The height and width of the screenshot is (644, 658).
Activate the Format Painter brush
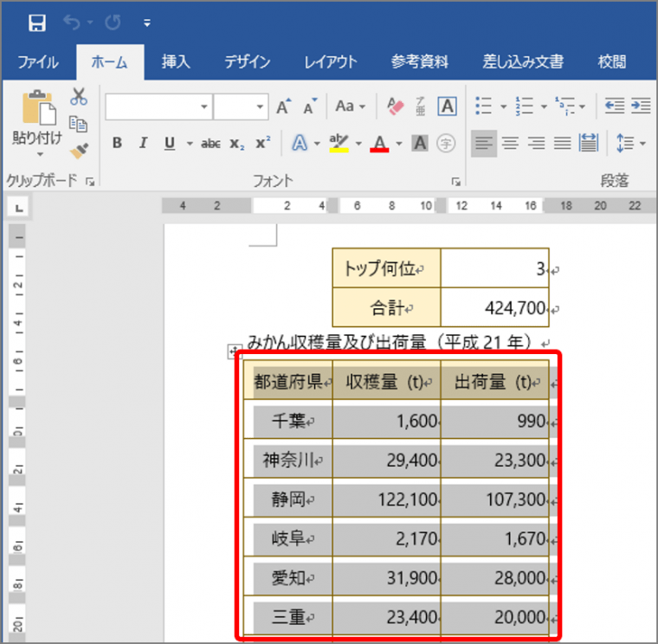coord(79,151)
